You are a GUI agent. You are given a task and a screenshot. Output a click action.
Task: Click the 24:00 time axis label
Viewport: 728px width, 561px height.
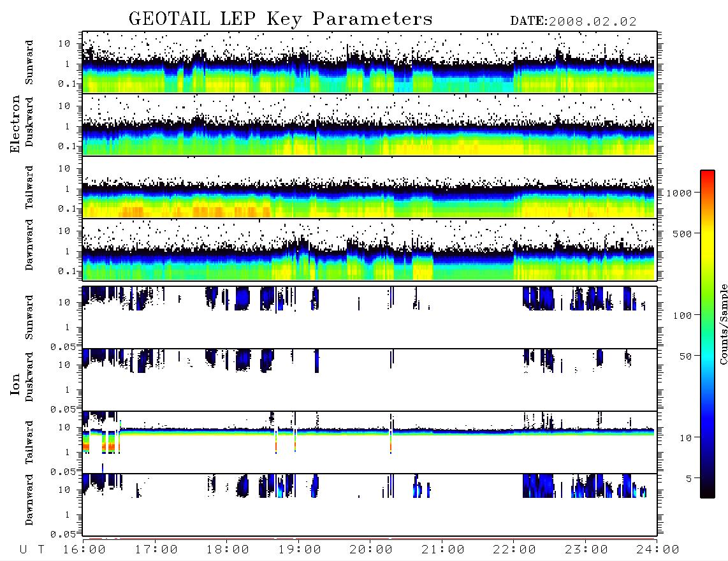(658, 550)
